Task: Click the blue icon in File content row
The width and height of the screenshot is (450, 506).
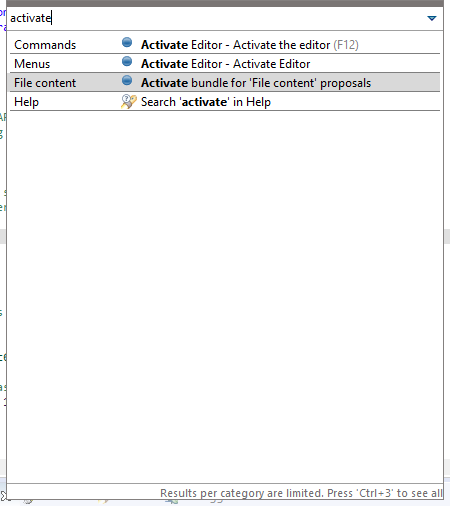Action: [x=127, y=80]
